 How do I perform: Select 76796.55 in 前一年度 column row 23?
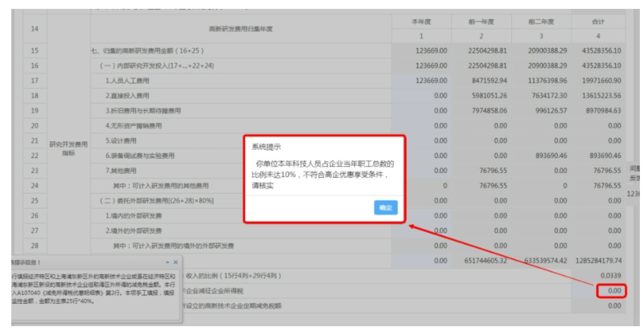(493, 171)
